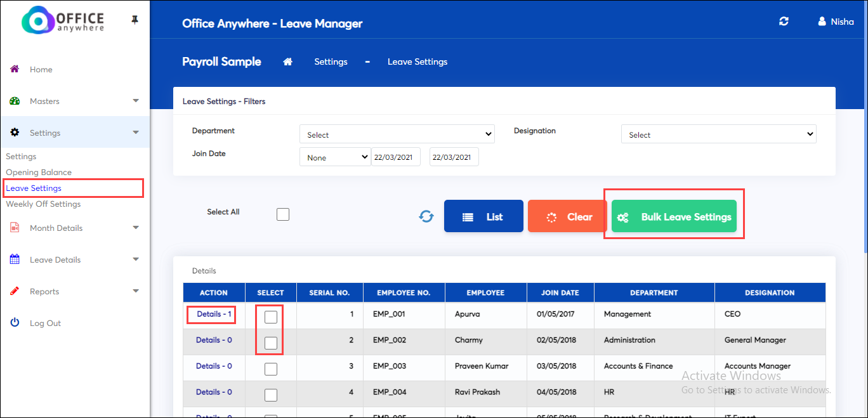Image resolution: width=868 pixels, height=418 pixels.
Task: Click the refresh icon in top header
Action: [784, 22]
